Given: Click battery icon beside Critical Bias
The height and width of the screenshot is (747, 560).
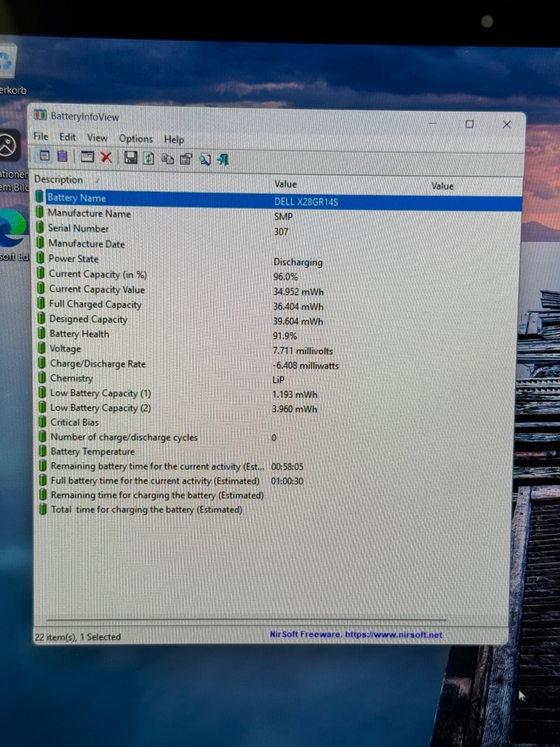Looking at the screenshot, I should click(x=42, y=422).
